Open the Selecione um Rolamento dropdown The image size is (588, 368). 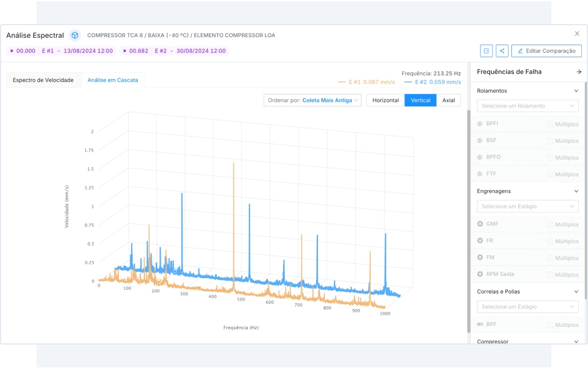[527, 106]
